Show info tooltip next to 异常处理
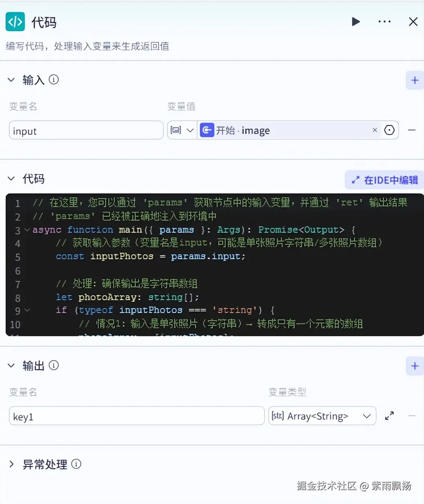Screen dimensions: 424x504 (76, 464)
